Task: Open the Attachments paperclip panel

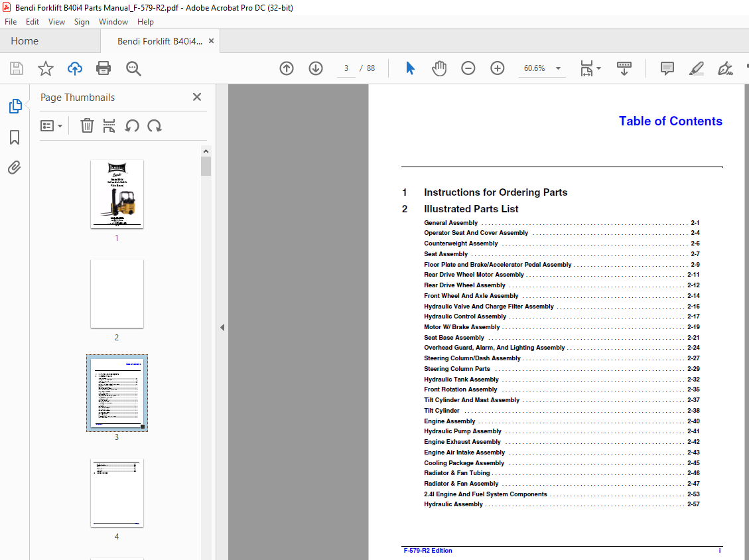Action: tap(15, 168)
